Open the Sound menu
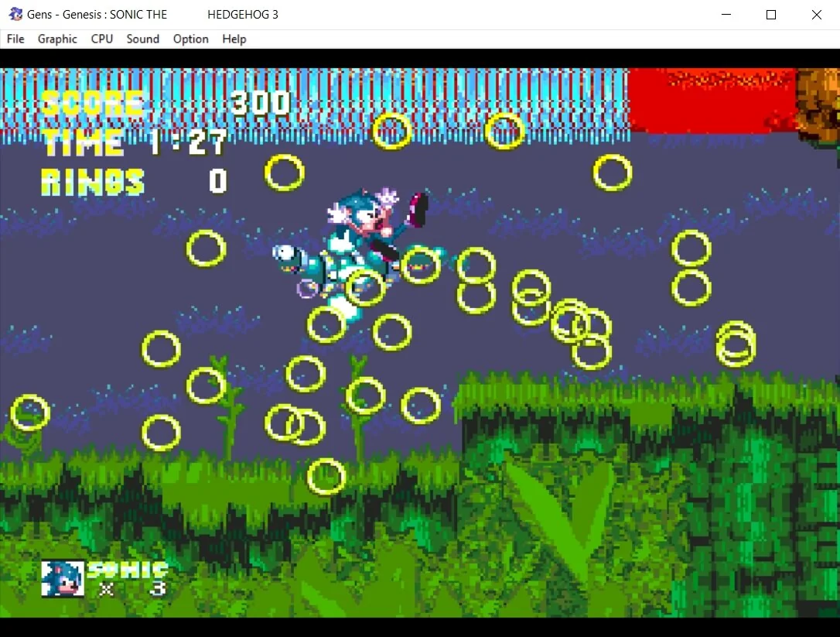 (143, 39)
